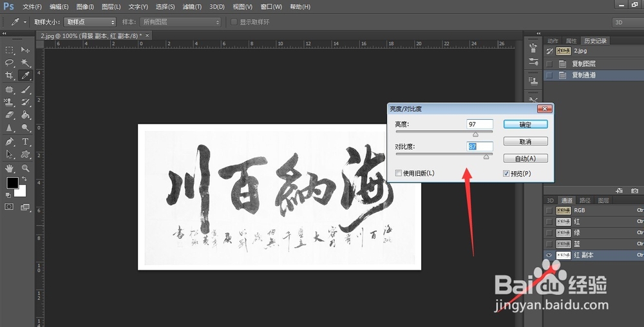Open the 取样大小 sample size dropdown

point(90,22)
